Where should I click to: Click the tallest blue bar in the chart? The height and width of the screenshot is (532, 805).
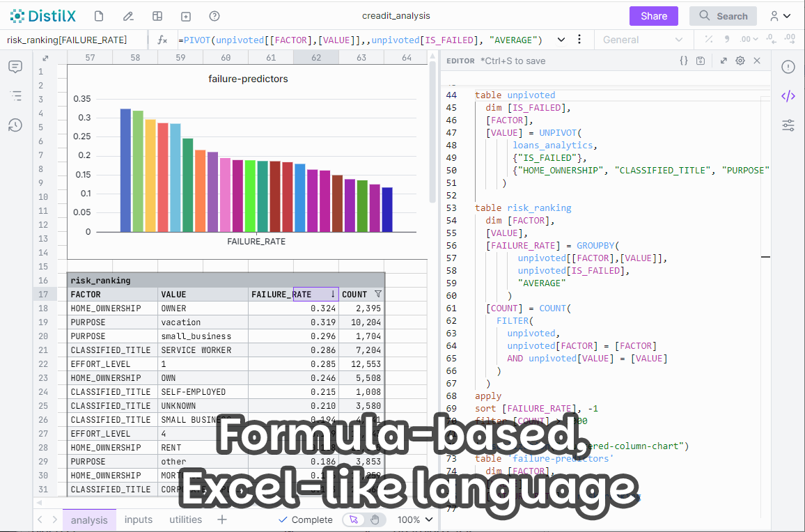click(x=125, y=171)
